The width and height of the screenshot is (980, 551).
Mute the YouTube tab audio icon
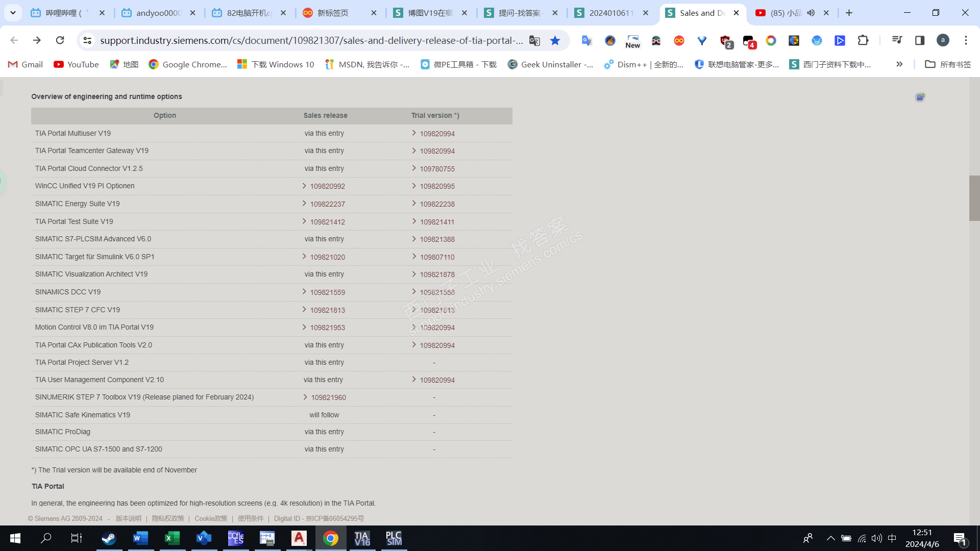click(811, 13)
